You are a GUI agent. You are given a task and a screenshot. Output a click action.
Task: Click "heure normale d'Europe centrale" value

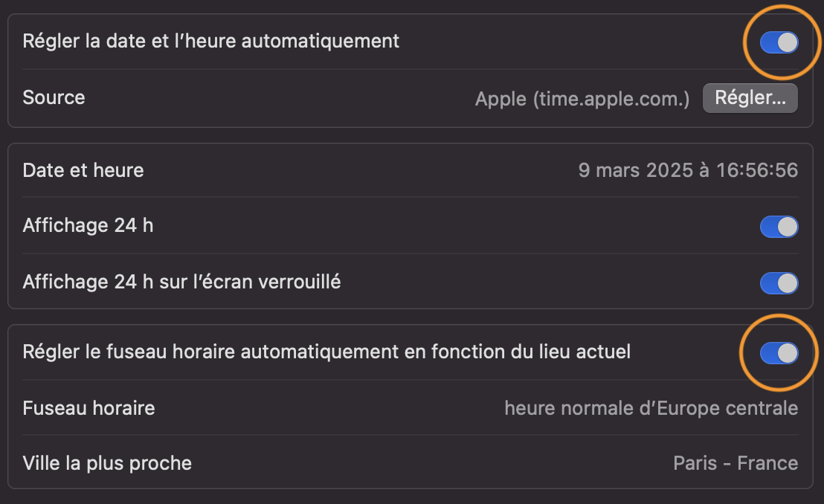651,408
